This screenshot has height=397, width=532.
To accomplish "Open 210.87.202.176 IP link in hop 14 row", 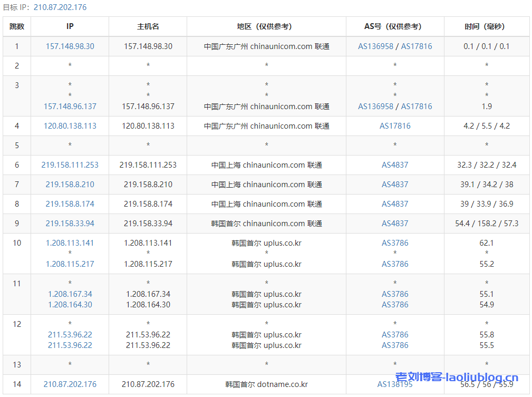I will [x=70, y=384].
